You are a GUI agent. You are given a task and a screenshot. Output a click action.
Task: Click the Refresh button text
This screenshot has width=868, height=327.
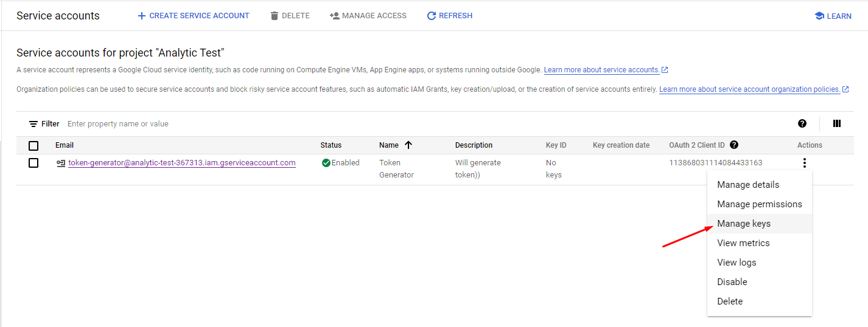click(455, 16)
